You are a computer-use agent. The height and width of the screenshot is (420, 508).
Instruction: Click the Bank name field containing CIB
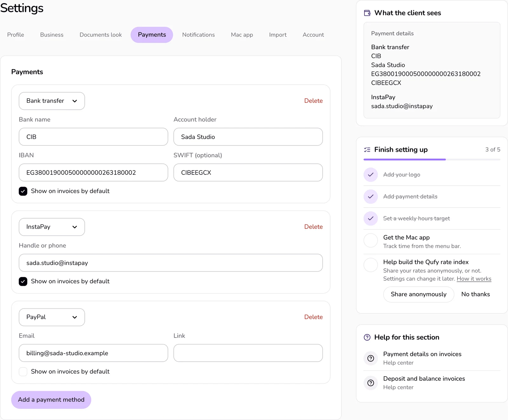point(93,137)
